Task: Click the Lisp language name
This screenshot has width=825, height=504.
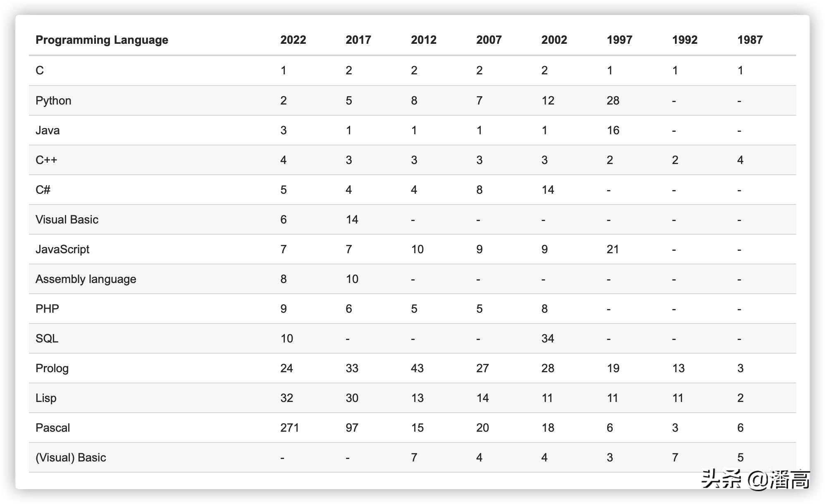Action: click(x=46, y=398)
